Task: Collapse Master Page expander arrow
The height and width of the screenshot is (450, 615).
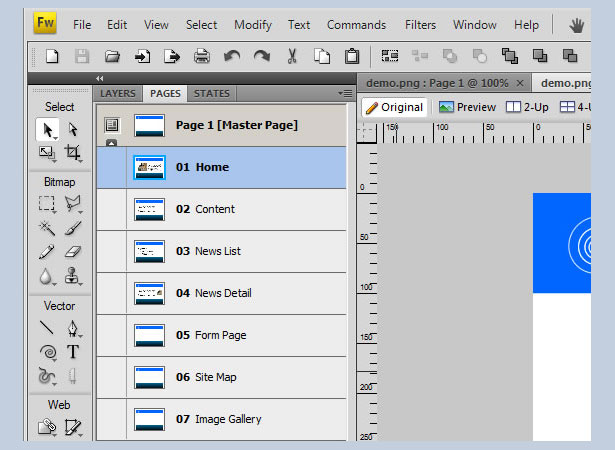Action: pos(111,143)
